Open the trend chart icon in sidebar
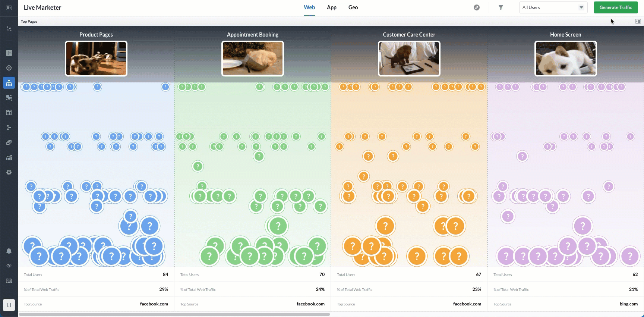Viewport: 644px width, 317px height. click(x=9, y=157)
